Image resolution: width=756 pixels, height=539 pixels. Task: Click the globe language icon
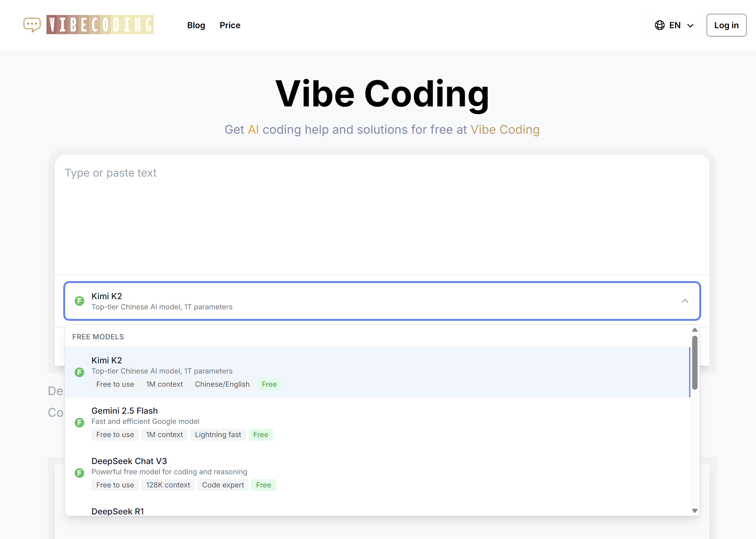659,25
